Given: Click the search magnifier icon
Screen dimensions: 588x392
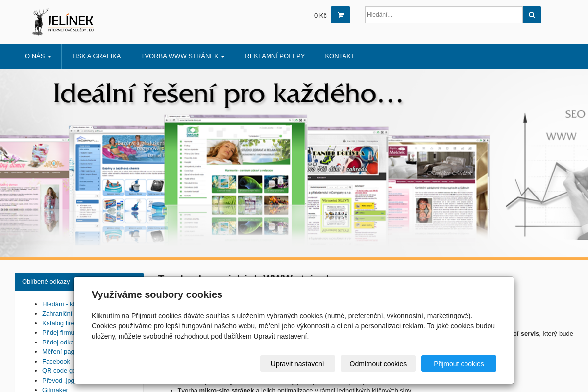Looking at the screenshot, I should 532,15.
